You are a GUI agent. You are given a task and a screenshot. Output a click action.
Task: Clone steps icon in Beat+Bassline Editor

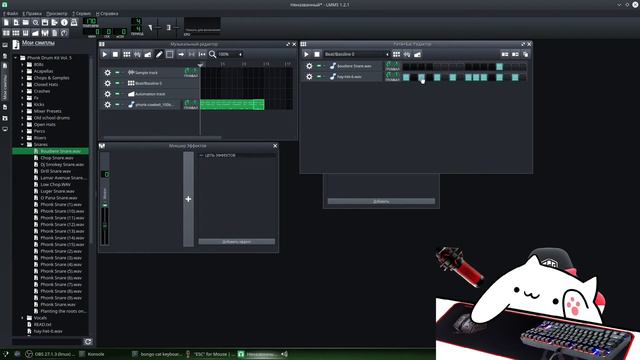(525, 54)
